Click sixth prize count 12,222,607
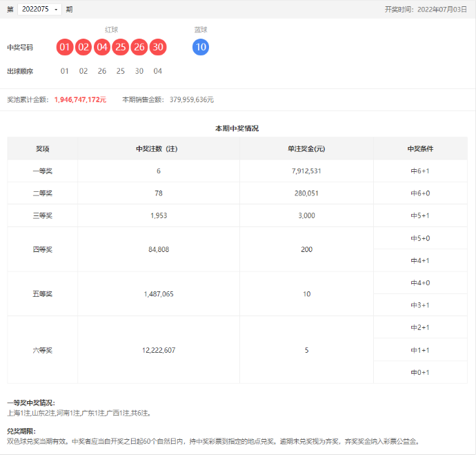The image size is (476, 455). pos(159,350)
